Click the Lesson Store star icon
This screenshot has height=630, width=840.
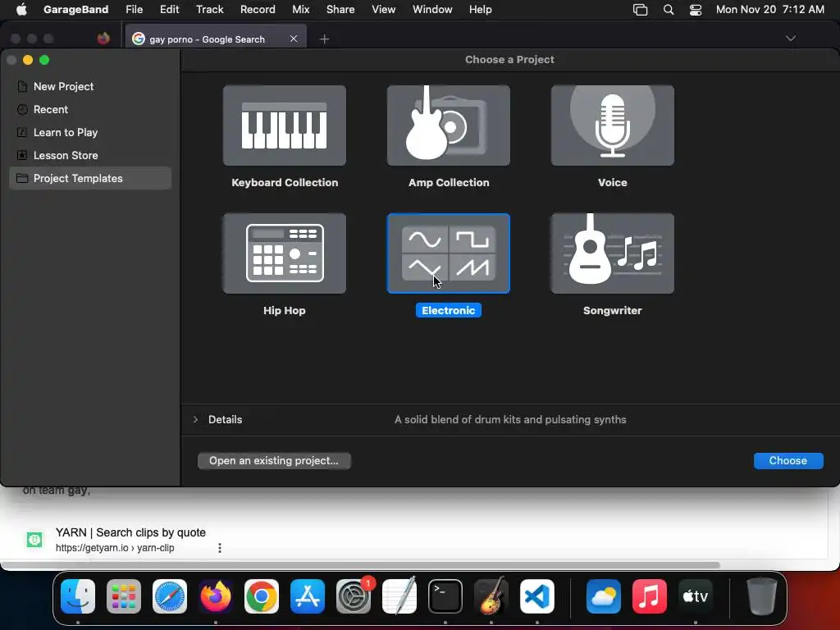click(x=22, y=155)
